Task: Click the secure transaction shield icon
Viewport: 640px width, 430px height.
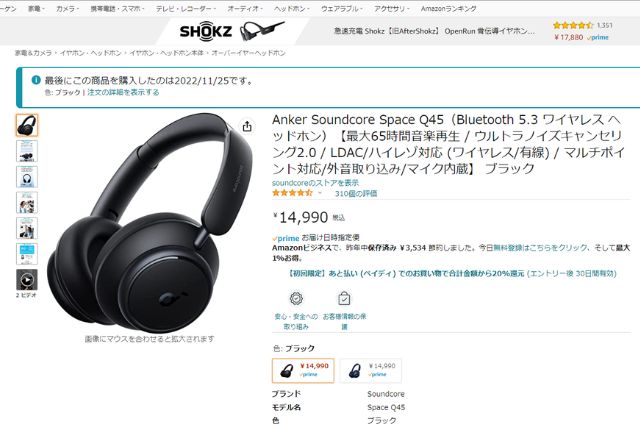Action: point(296,299)
